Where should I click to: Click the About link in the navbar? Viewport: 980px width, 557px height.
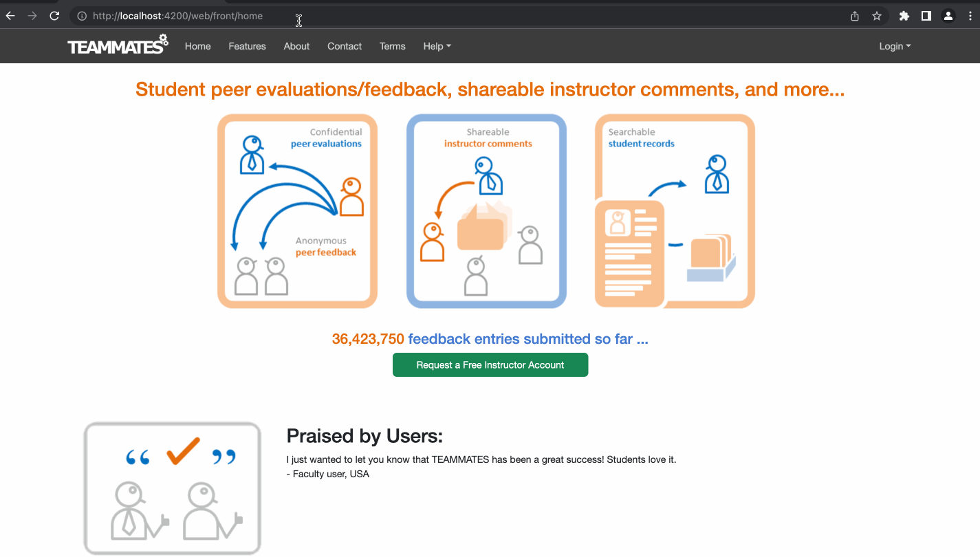tap(296, 46)
